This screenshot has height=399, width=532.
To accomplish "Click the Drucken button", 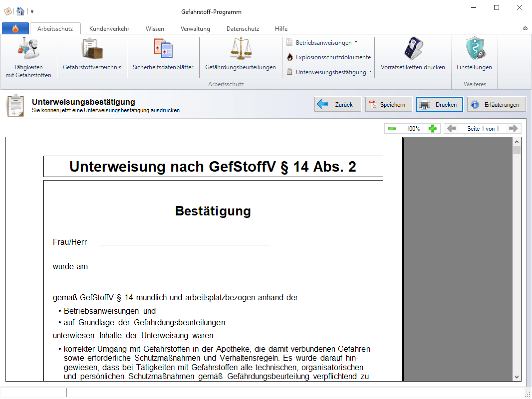I will (439, 104).
